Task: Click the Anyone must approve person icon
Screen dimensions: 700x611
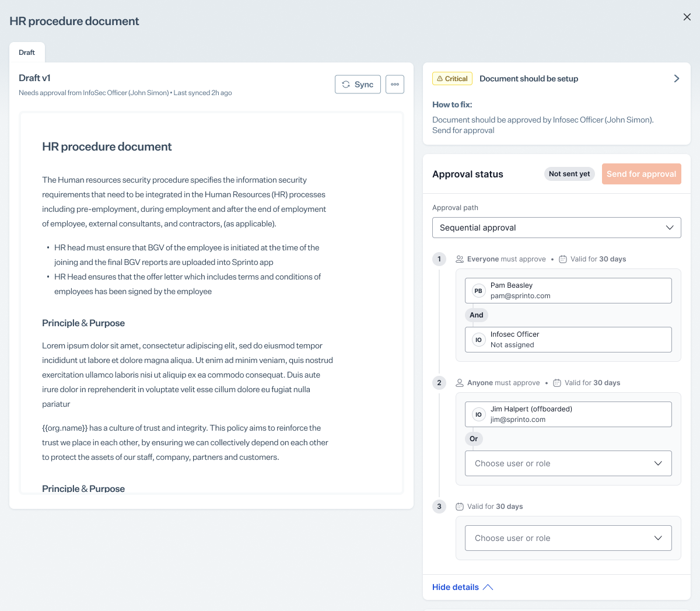Action: click(x=460, y=383)
